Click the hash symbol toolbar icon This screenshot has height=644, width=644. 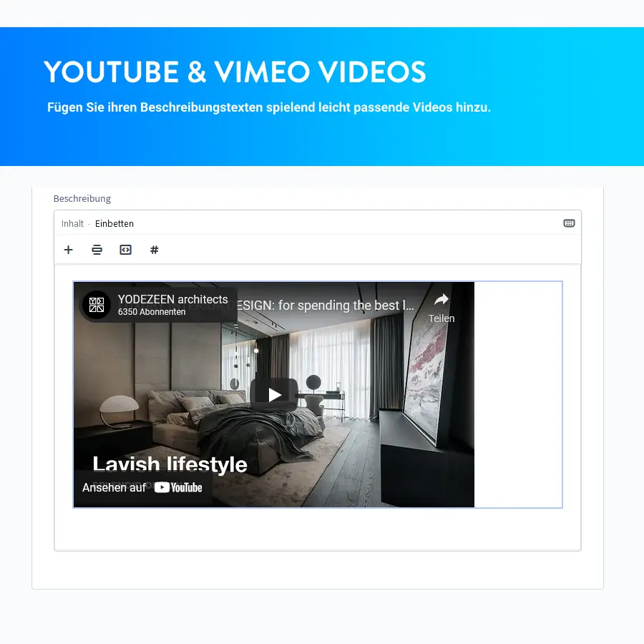coord(154,250)
